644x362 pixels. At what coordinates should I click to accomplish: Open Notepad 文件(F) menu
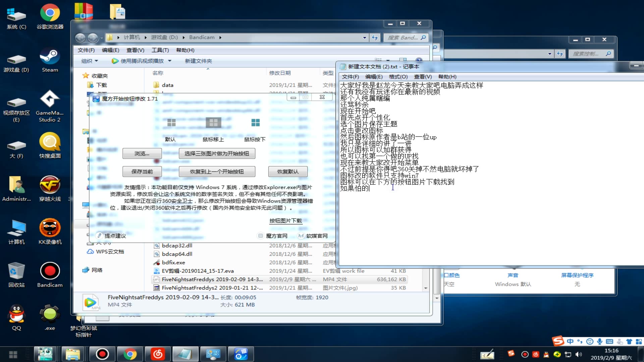350,77
